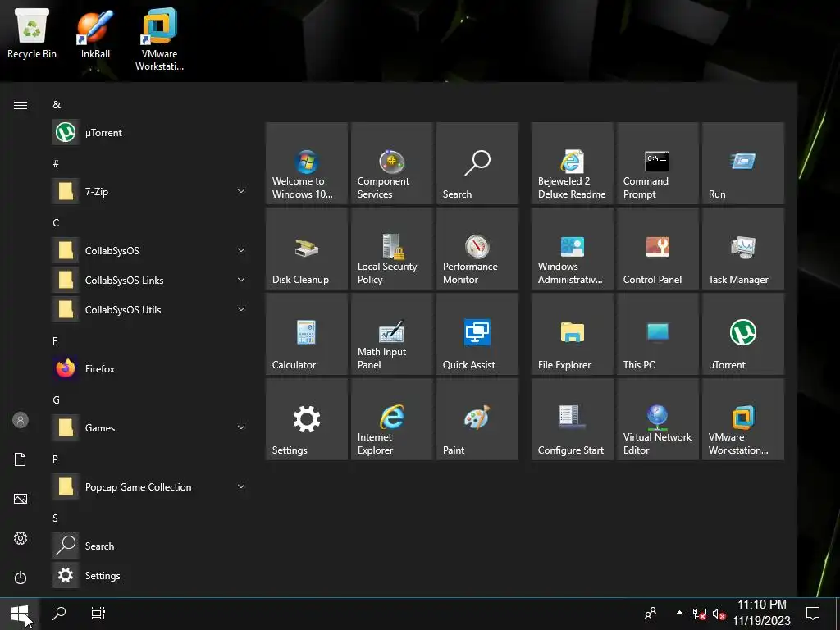Open the user account icon in Start rail

tap(21, 420)
